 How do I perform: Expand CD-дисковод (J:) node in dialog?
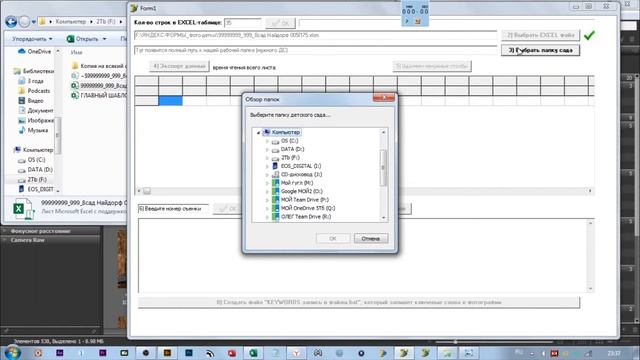[267, 175]
